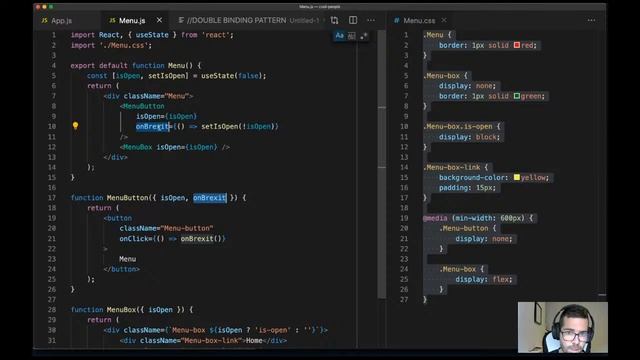The height and width of the screenshot is (360, 640).
Task: Click the red color swatch on border line
Action: click(517, 45)
